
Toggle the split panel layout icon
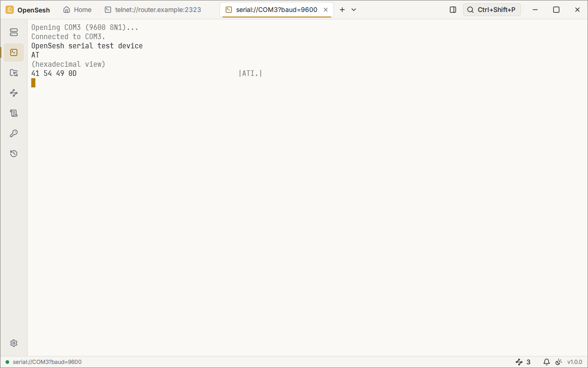(453, 10)
